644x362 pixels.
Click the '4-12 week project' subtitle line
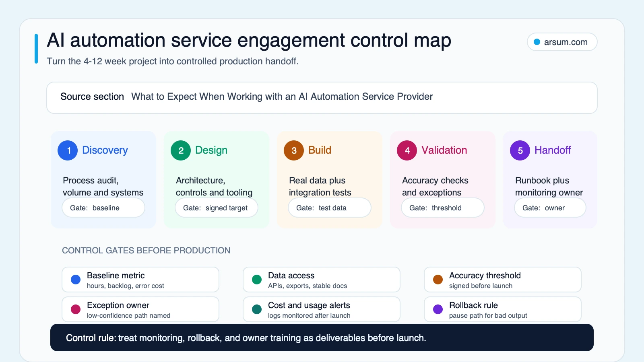point(173,61)
